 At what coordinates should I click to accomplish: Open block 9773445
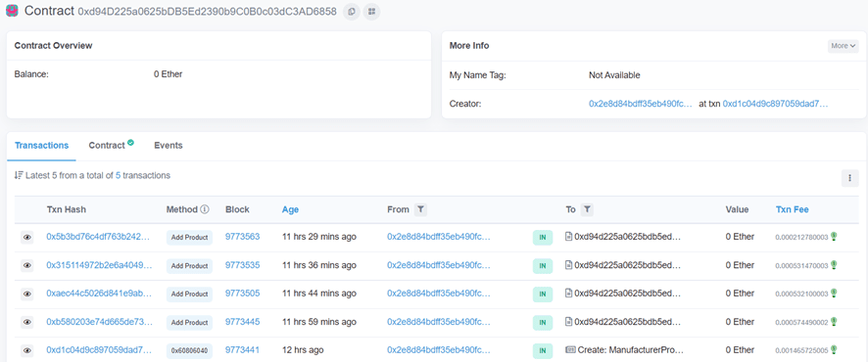(x=242, y=322)
